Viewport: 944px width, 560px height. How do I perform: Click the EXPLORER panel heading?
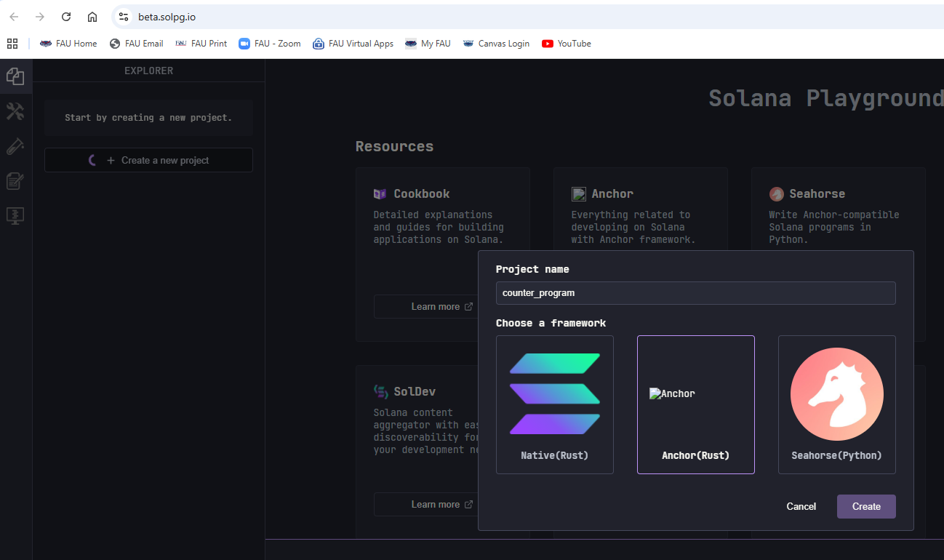click(148, 71)
